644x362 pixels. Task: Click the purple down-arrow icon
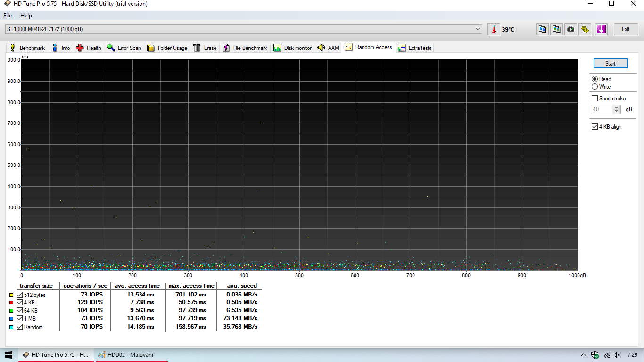tap(601, 29)
